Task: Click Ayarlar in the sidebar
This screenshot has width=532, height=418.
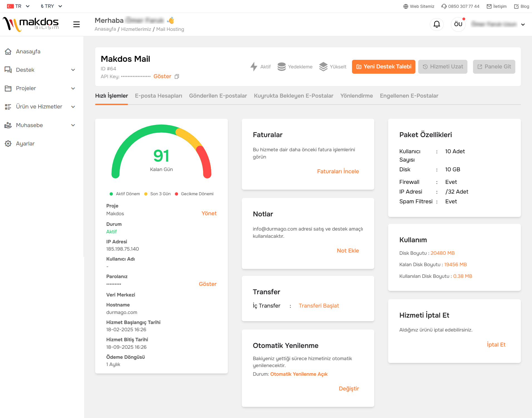Action: pos(25,144)
